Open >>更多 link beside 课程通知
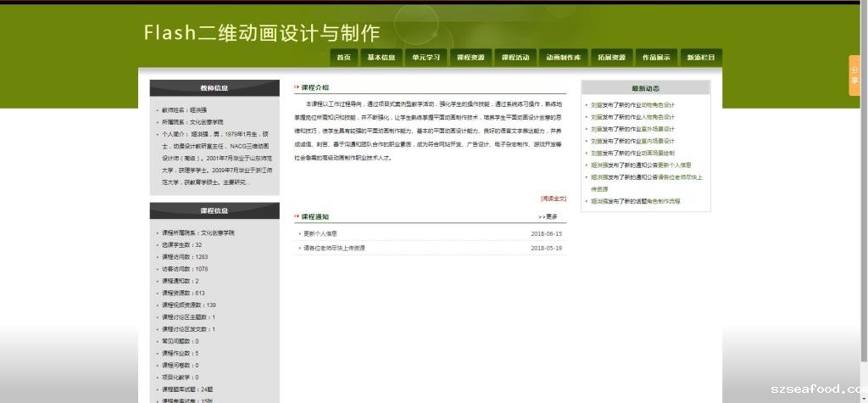Image resolution: width=868 pixels, height=403 pixels. (548, 216)
